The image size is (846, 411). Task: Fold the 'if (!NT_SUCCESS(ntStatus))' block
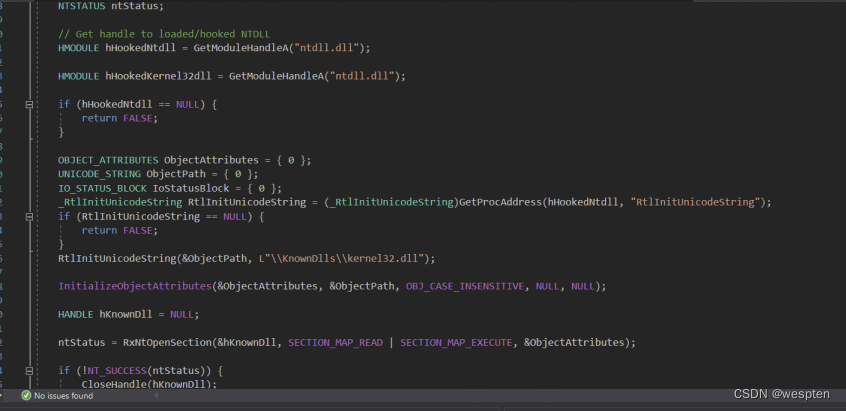click(29, 370)
